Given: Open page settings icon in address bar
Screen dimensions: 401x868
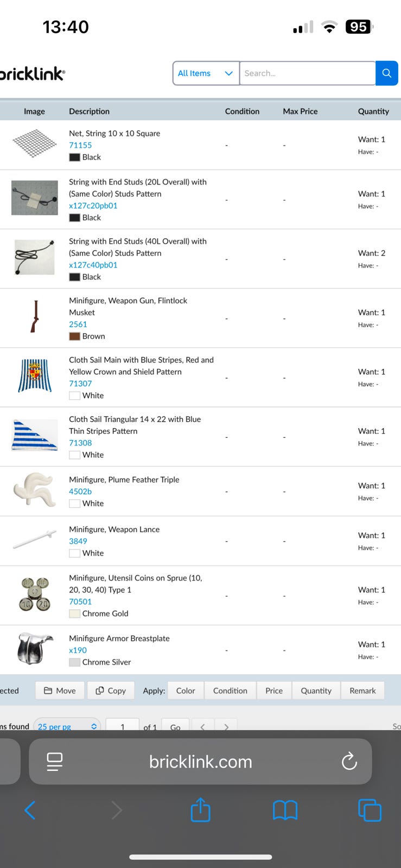Looking at the screenshot, I should pos(54,761).
